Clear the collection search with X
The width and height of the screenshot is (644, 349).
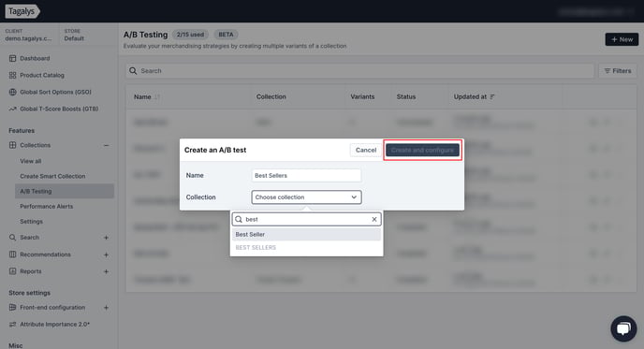[x=374, y=219]
